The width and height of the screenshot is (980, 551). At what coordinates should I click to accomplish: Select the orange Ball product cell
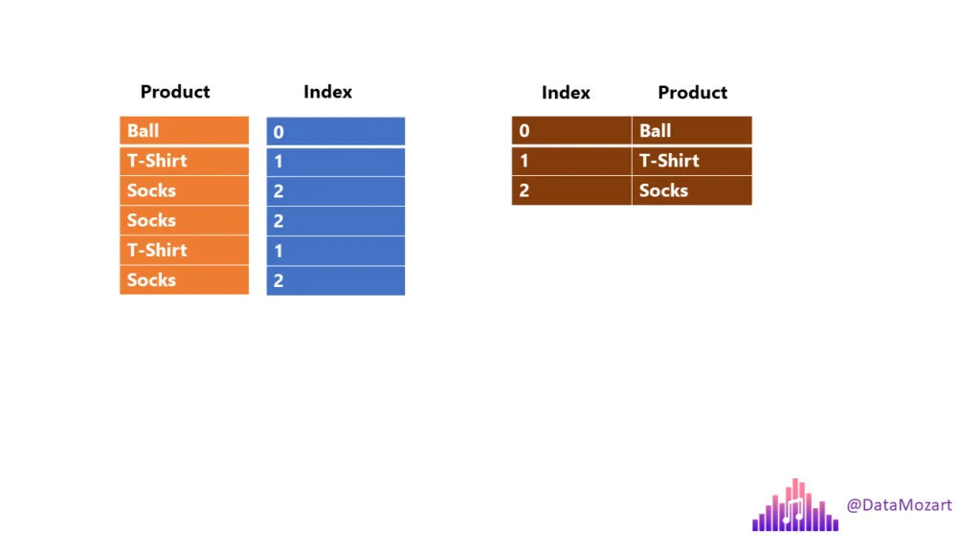[x=184, y=131]
